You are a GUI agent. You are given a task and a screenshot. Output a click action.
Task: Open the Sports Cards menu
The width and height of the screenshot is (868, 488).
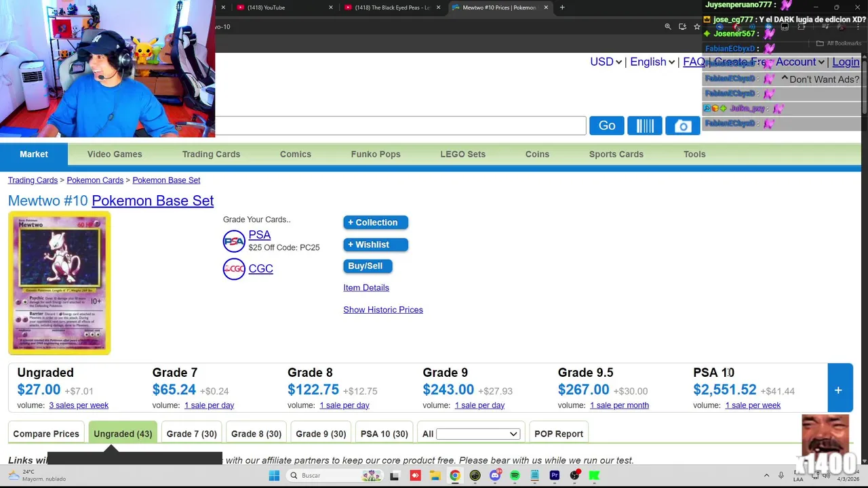[616, 154]
